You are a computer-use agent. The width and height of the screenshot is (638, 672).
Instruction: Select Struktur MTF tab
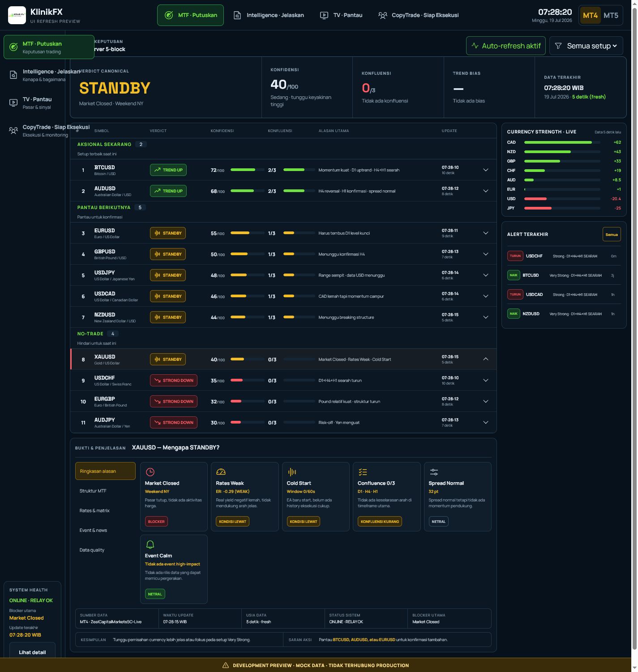pyautogui.click(x=105, y=491)
